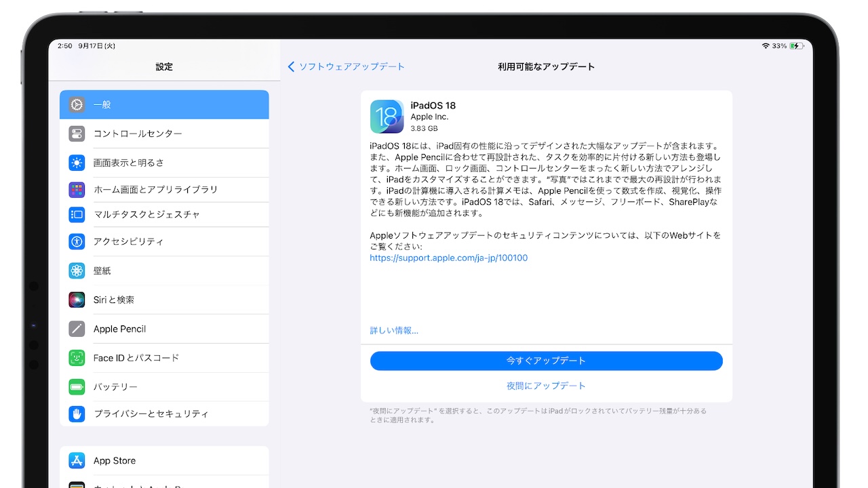Tap the battery status indicator
The width and height of the screenshot is (868, 488).
click(796, 46)
